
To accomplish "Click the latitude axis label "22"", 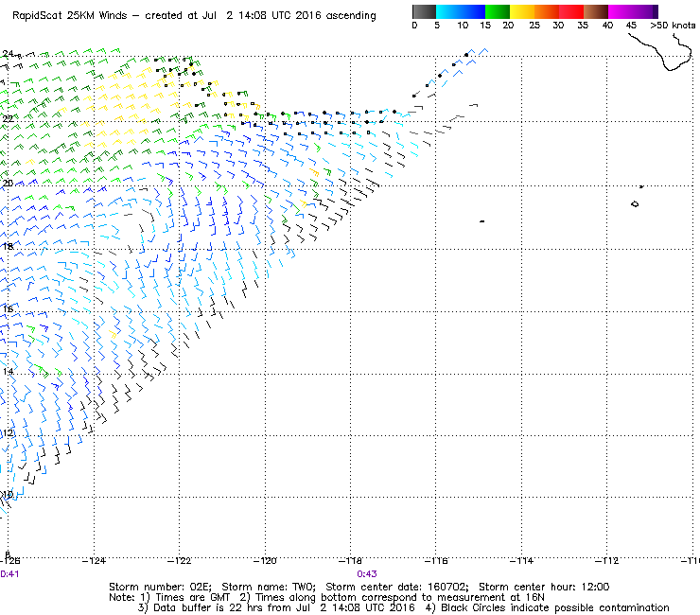I will [8, 118].
